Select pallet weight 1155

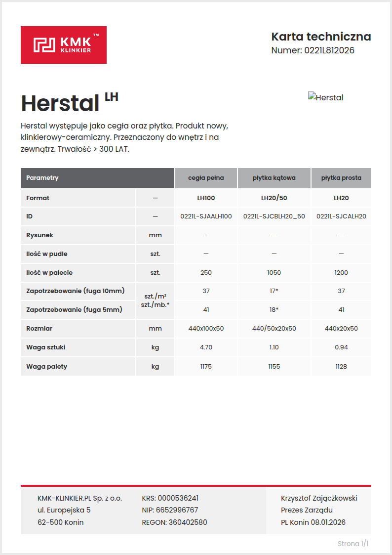(x=274, y=366)
